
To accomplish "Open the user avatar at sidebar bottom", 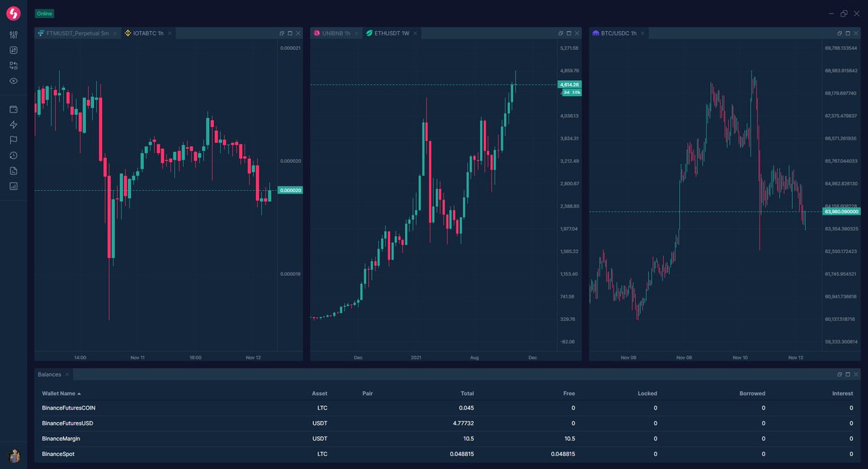I will tap(14, 456).
